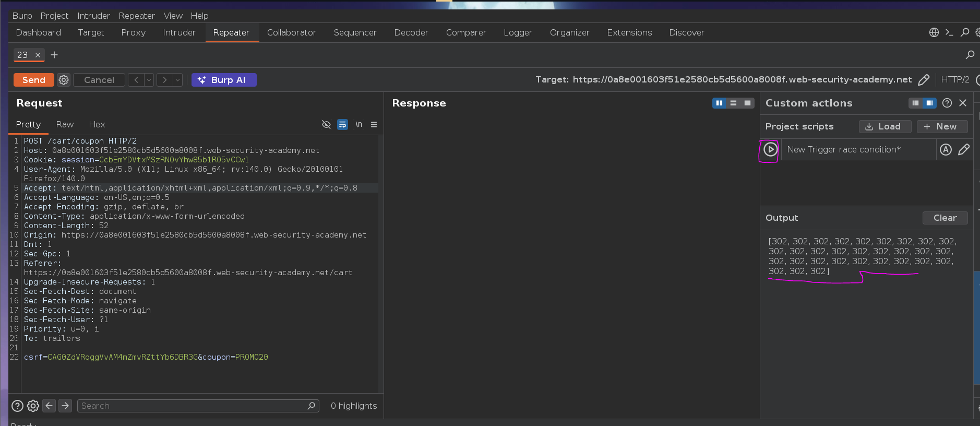Expand the back history dropdown arrow
980x426 pixels.
click(x=149, y=80)
